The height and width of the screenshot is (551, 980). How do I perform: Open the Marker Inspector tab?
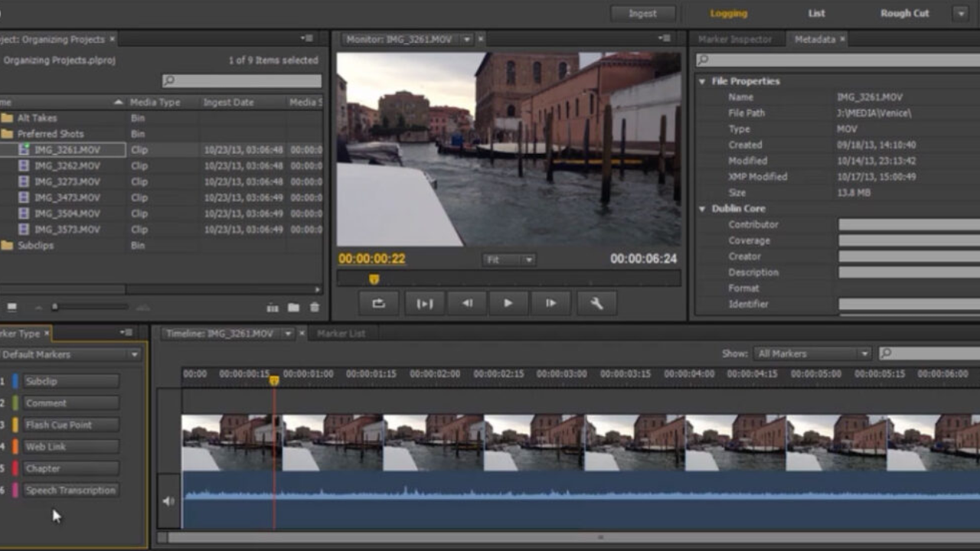tap(735, 39)
